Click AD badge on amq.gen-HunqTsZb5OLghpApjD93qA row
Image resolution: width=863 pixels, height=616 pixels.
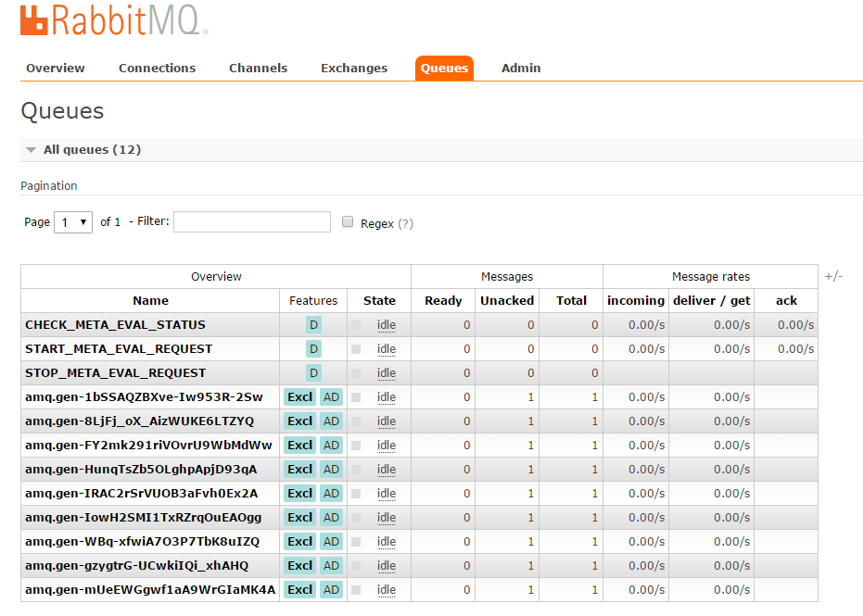[x=331, y=470]
